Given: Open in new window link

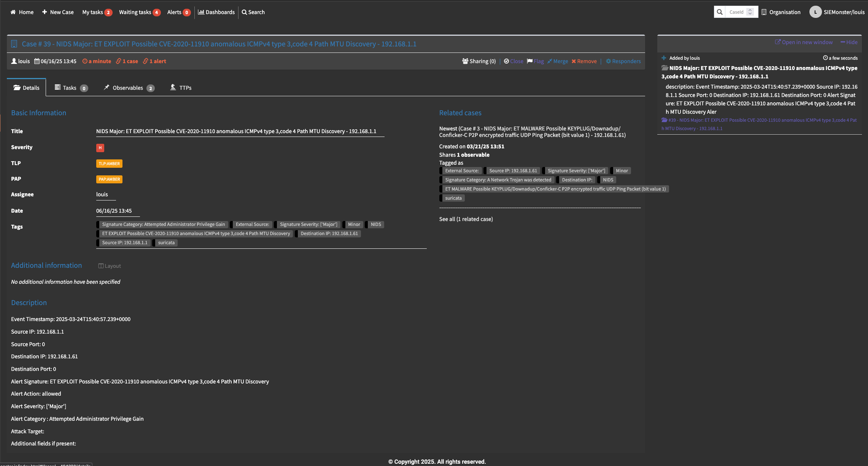Looking at the screenshot, I should pyautogui.click(x=804, y=42).
